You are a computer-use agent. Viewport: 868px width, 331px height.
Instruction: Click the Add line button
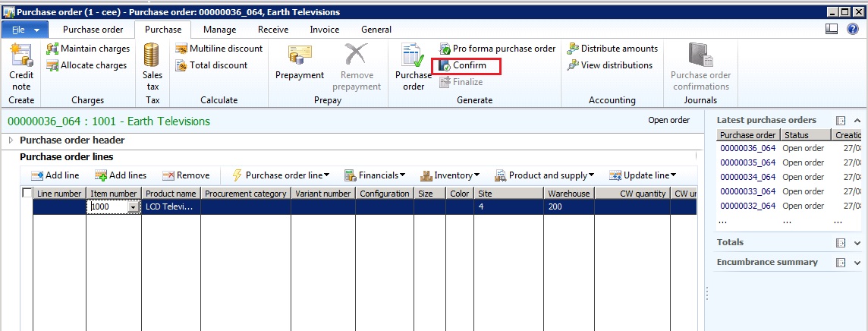pos(55,175)
